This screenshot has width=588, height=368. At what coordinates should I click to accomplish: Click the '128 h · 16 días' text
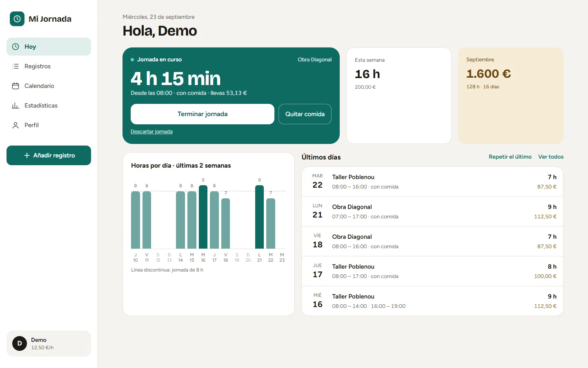(x=483, y=87)
